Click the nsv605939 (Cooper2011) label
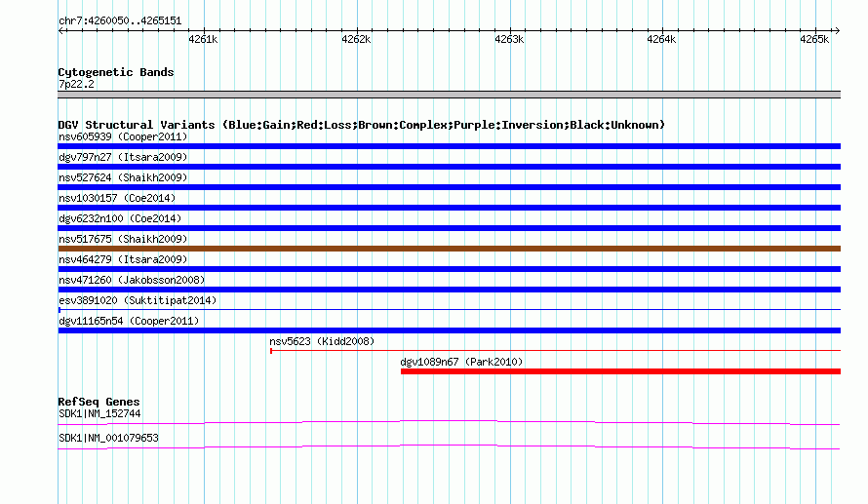868x504 pixels. click(123, 136)
